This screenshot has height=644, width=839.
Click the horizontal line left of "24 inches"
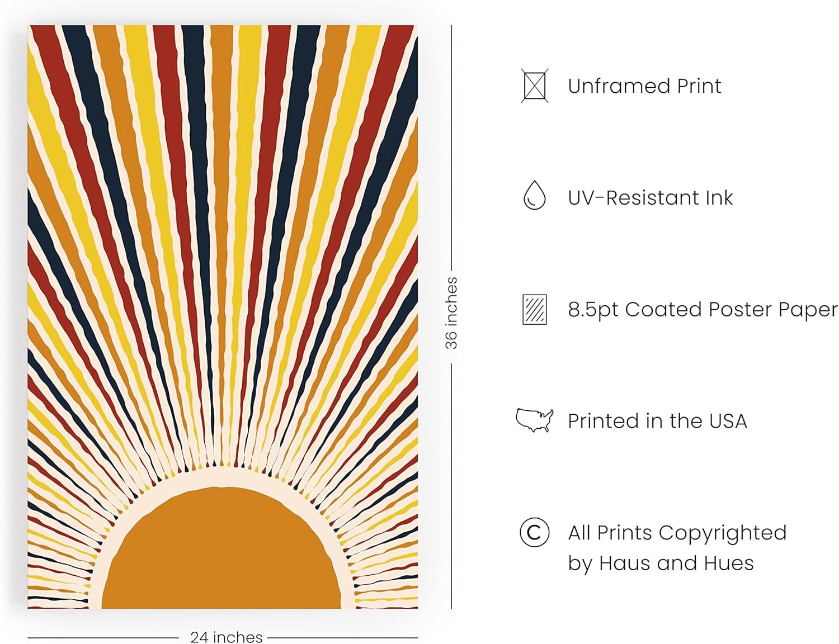pos(103,637)
